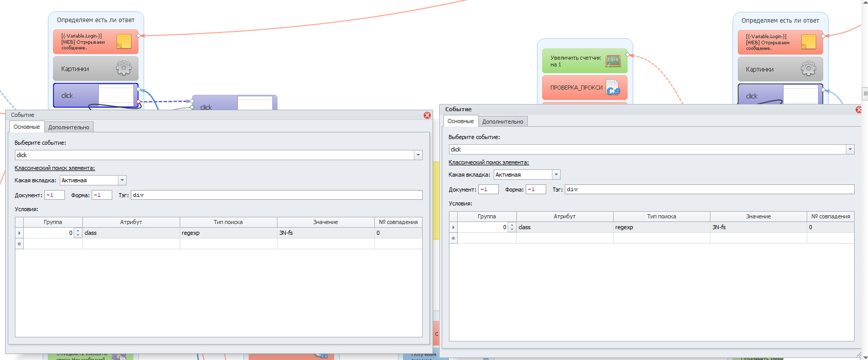The width and height of the screenshot is (868, 360).
Task: Click Классический поиск элемента link in right dialog
Action: [489, 162]
